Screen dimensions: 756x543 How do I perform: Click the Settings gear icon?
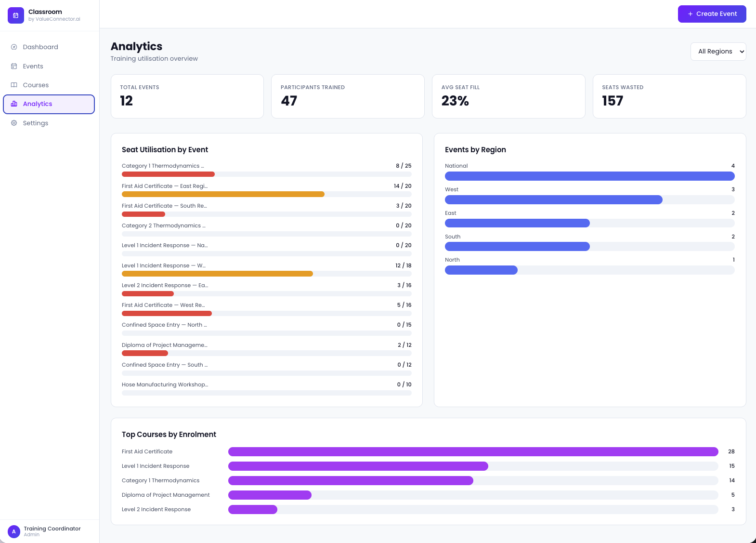(x=14, y=123)
